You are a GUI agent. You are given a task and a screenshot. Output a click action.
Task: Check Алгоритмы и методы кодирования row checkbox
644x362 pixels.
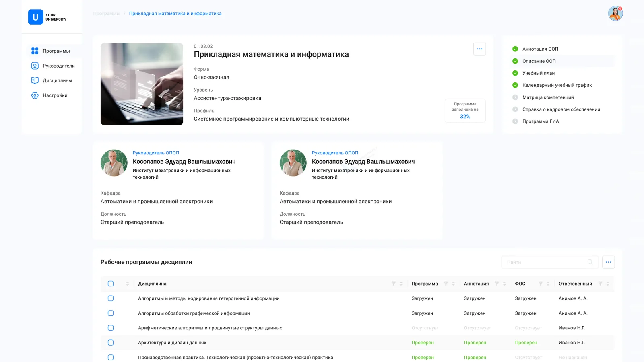point(111,298)
